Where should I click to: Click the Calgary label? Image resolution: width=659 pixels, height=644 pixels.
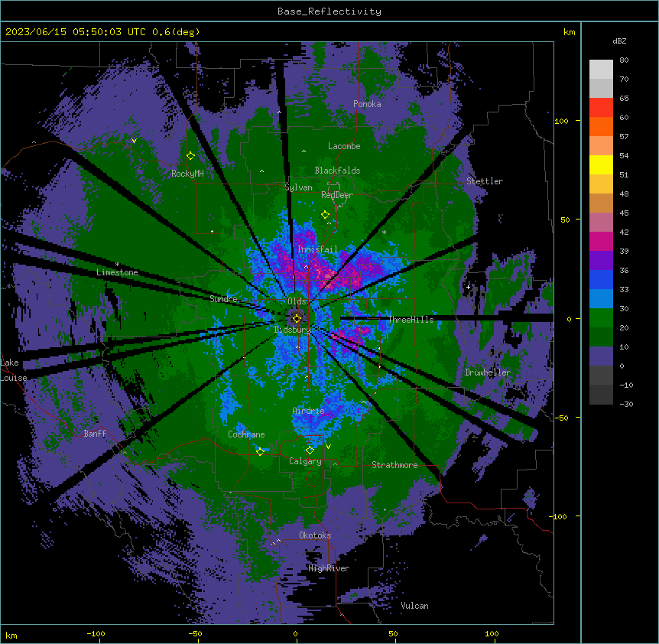[x=305, y=461]
